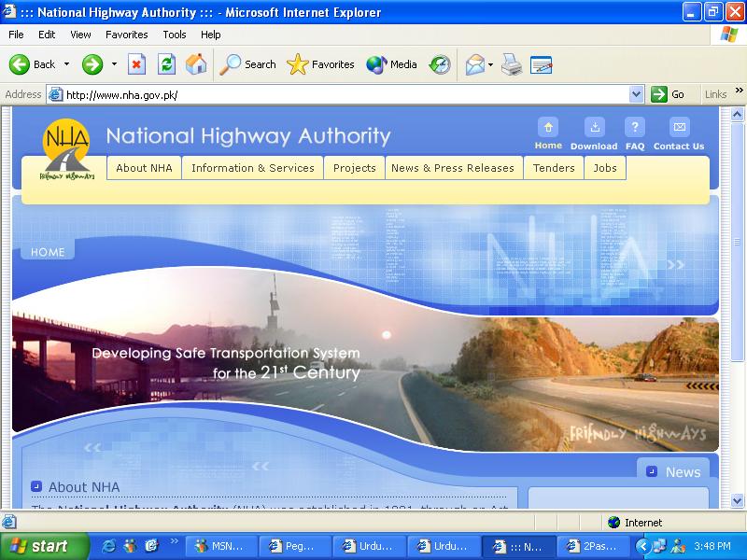The width and height of the screenshot is (747, 560).
Task: Click the Internet zone globe in status bar
Action: 613,523
